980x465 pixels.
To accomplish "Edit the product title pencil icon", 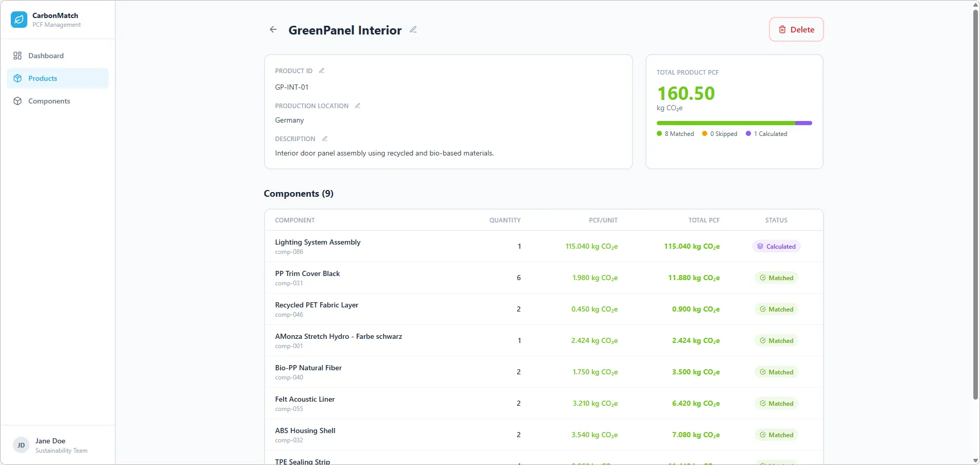I will 413,30.
